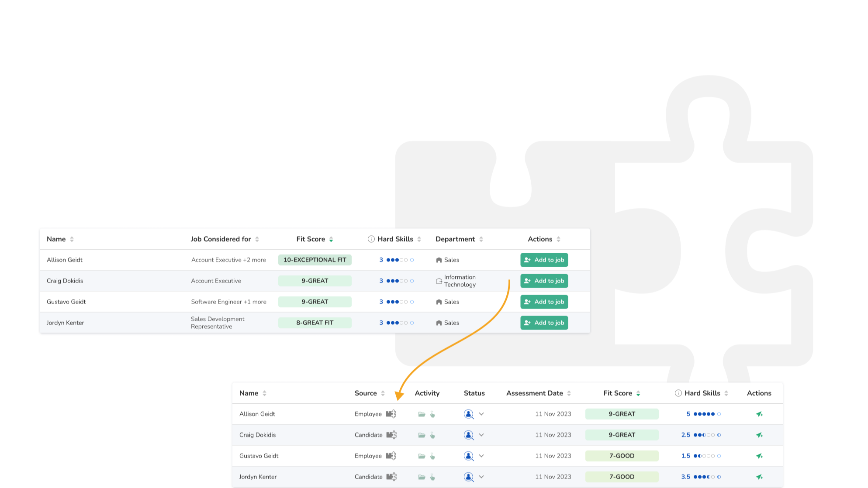
Task: Open folder activity icon in Craig Dokidis row
Action: coord(422,435)
